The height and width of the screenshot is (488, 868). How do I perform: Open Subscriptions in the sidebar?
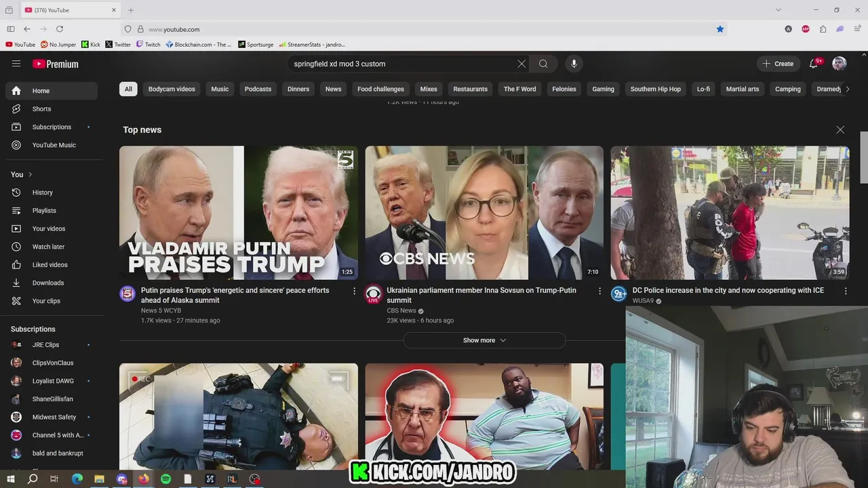click(52, 127)
